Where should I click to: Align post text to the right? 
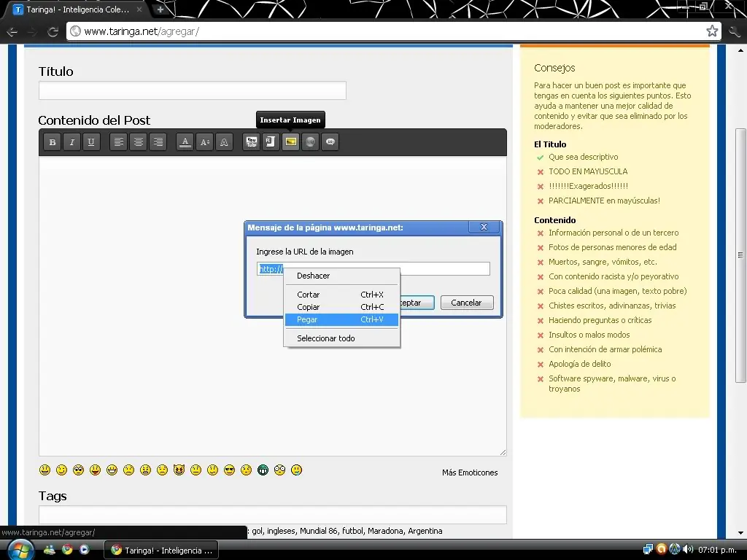[x=158, y=142]
